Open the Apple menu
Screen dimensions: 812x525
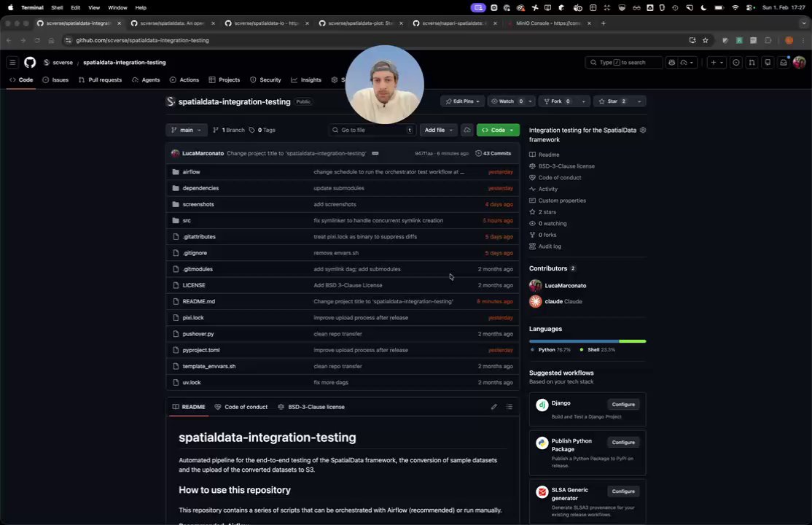[9, 8]
